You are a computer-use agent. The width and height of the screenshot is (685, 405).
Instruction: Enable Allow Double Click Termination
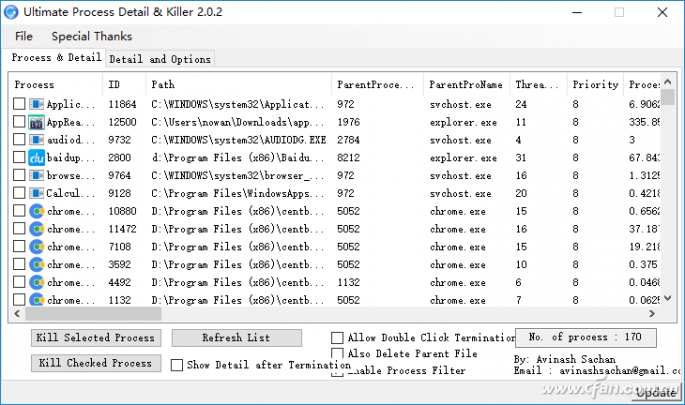tap(337, 338)
